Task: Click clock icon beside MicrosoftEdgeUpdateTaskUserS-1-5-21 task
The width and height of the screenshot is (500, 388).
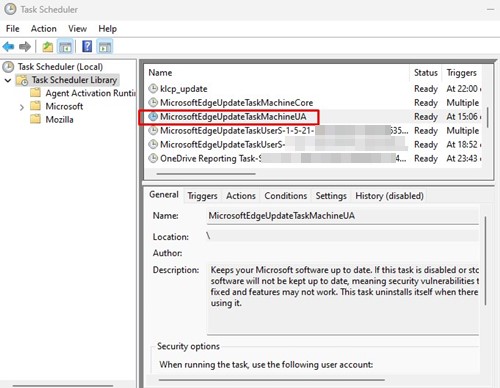Action: (x=153, y=130)
